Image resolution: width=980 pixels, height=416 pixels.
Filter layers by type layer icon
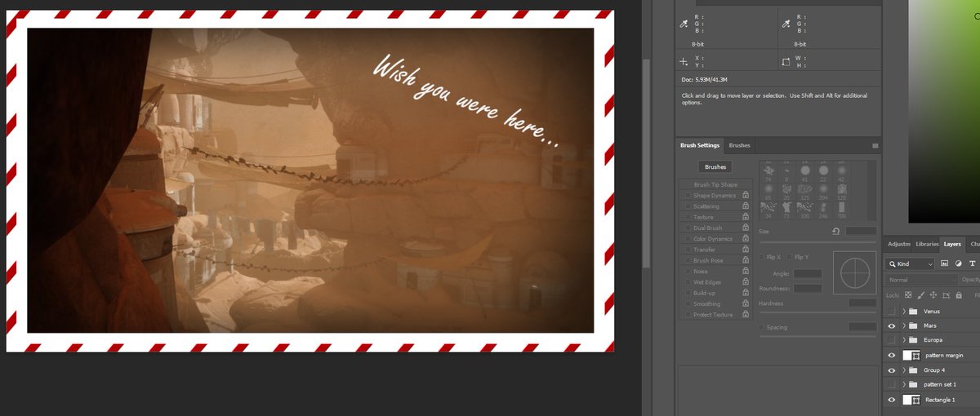point(972,263)
